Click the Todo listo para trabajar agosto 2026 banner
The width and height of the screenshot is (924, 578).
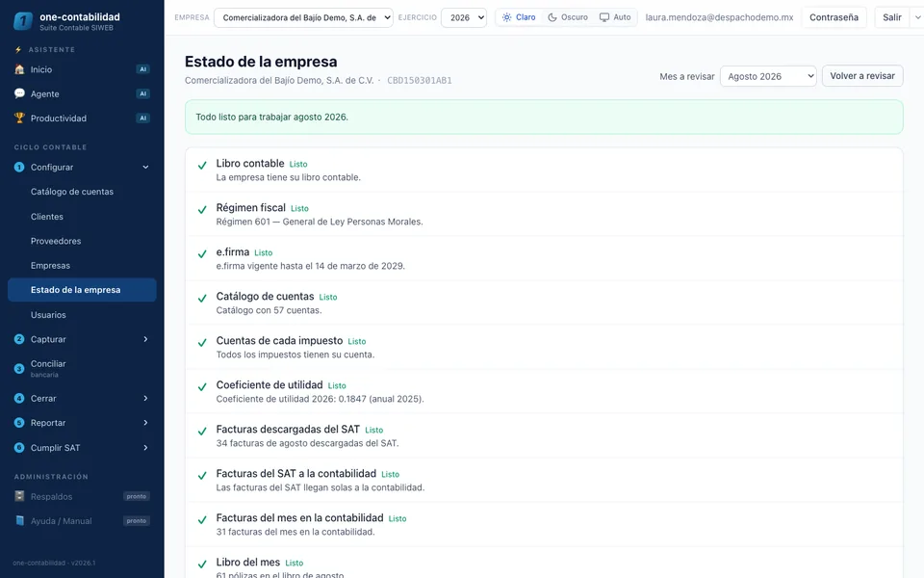click(x=543, y=117)
